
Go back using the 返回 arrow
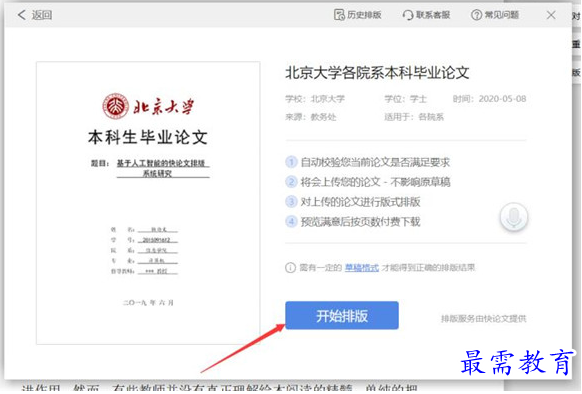tap(22, 15)
